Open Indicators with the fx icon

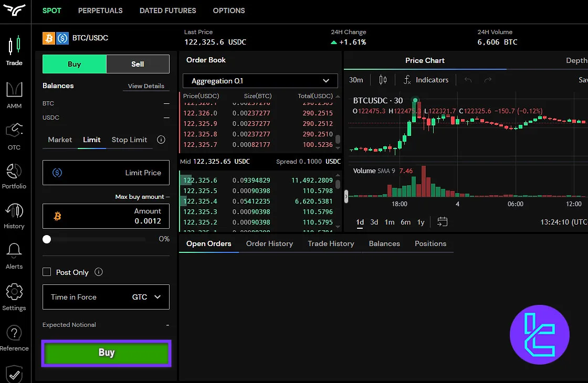tap(425, 80)
